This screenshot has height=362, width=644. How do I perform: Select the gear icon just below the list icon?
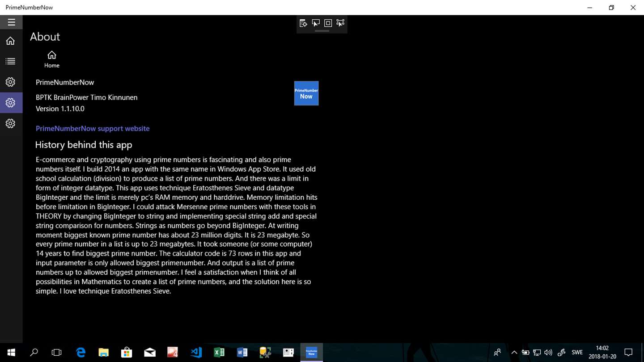pos(10,82)
